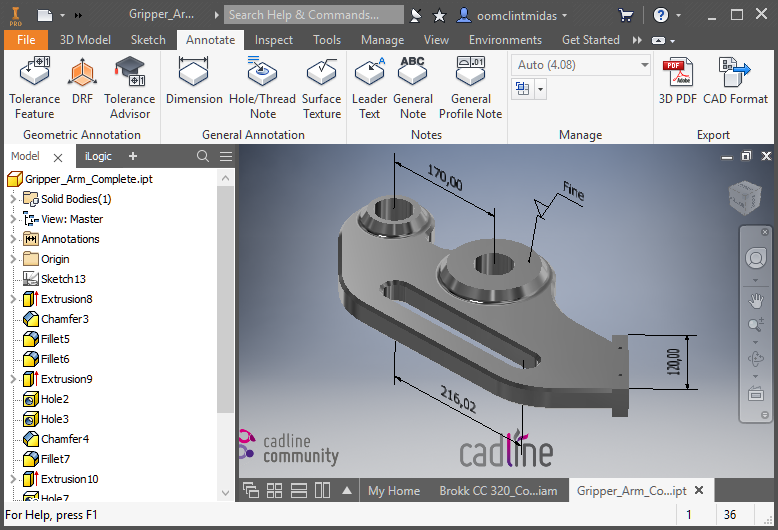This screenshot has width=778, height=530.
Task: Select the Zoom tool in navigation bar
Action: click(x=756, y=325)
